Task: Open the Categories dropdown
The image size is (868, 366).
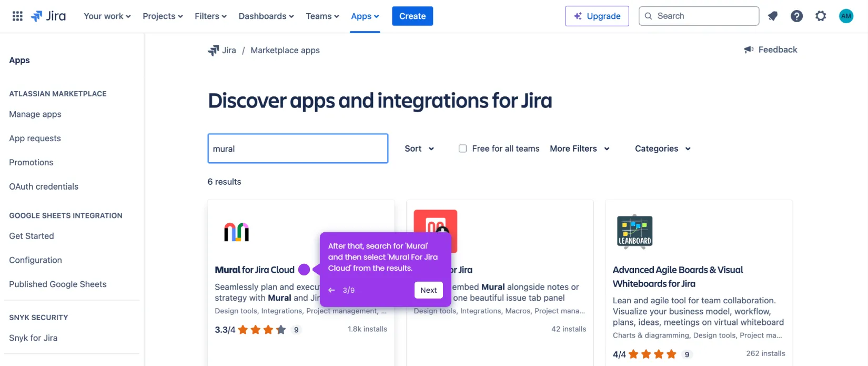Action: (663, 149)
